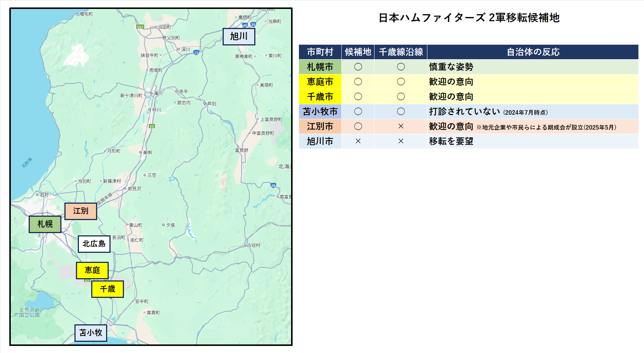
Task: Click the yellow 恵庭 map label
Action: click(x=92, y=270)
